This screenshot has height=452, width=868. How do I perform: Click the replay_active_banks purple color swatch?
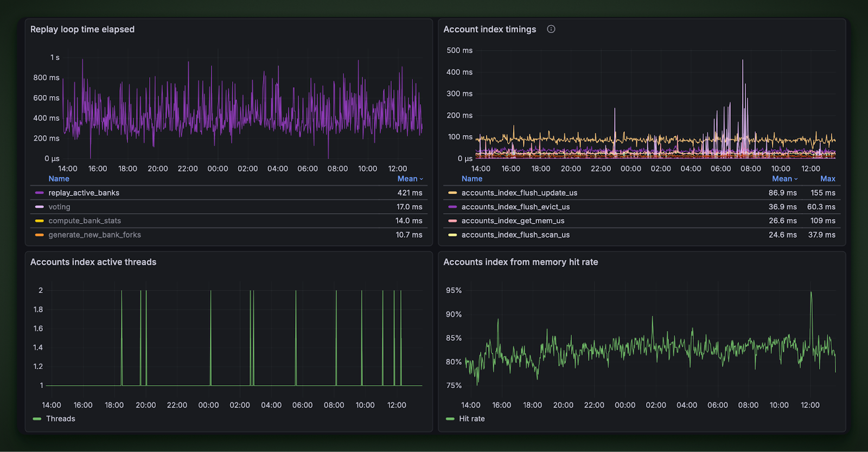click(39, 193)
